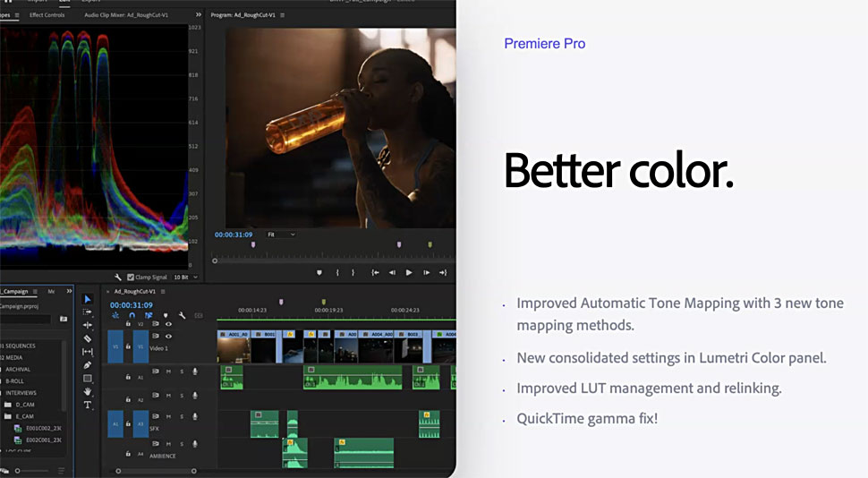This screenshot has height=478, width=868.
Task: Toggle track lock on V2
Action: 128,323
